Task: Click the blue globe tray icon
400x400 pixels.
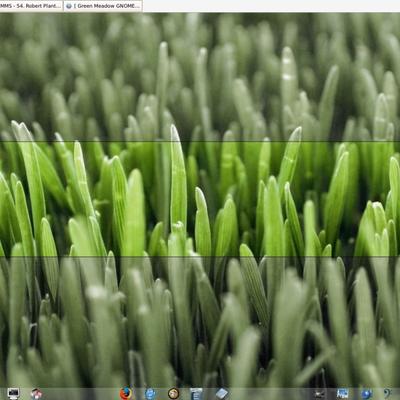Action: pyautogui.click(x=366, y=394)
